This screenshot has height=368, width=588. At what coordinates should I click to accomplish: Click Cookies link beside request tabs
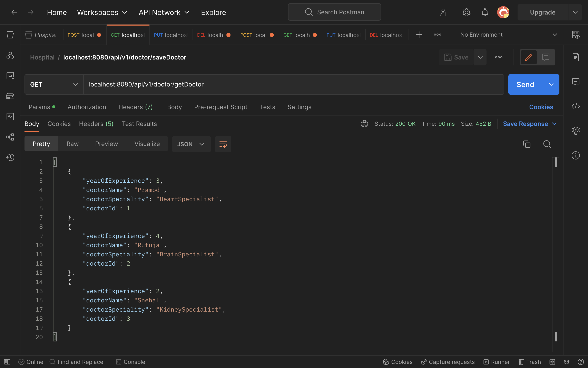[x=541, y=107]
